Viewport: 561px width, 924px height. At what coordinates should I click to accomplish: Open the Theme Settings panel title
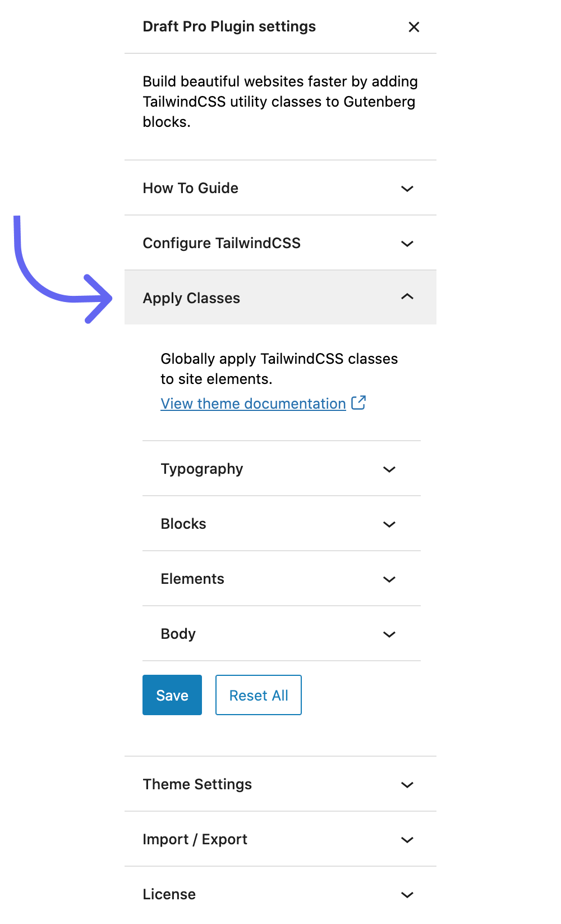(x=197, y=784)
